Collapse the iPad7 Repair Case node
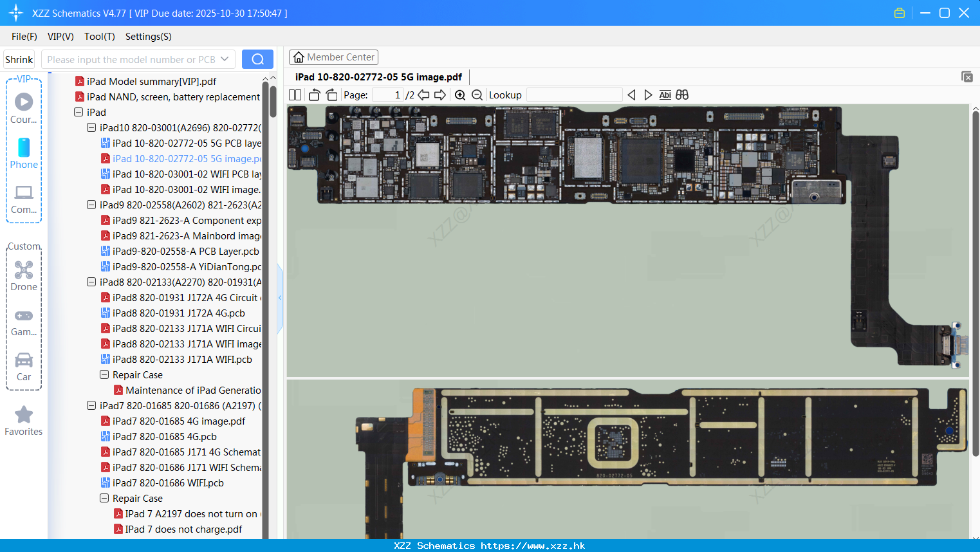The height and width of the screenshot is (552, 980). (104, 498)
